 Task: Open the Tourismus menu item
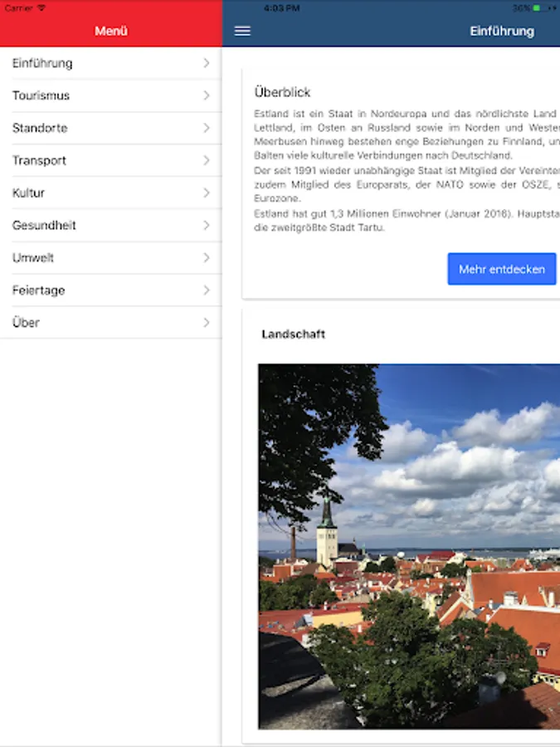pos(111,95)
